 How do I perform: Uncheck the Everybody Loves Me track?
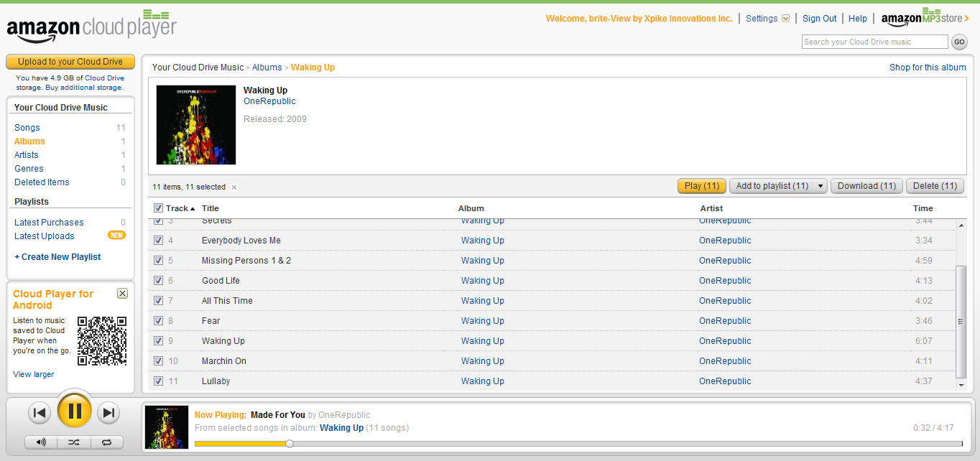click(158, 241)
